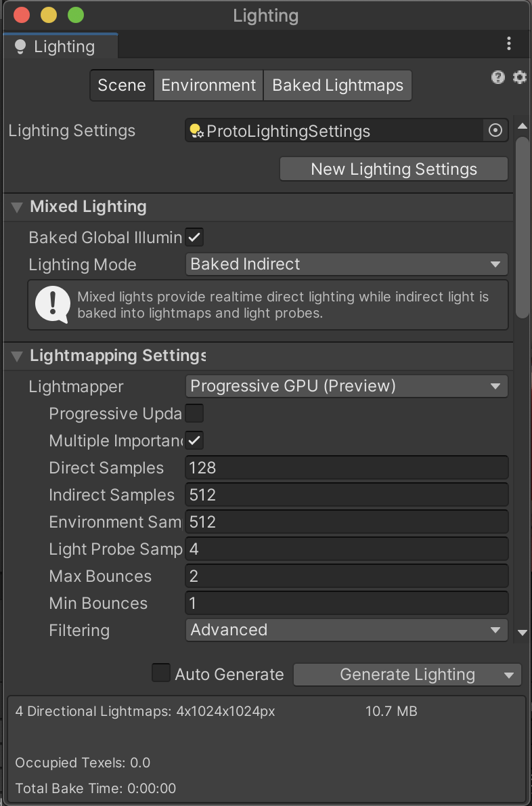Image resolution: width=532 pixels, height=806 pixels.
Task: Enable Auto Generate lighting
Action: [x=160, y=674]
